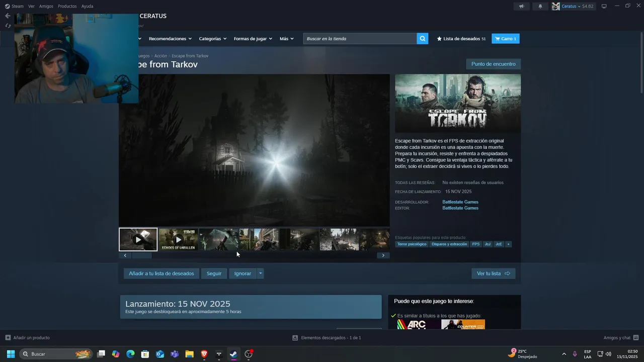The image size is (644, 362).
Task: Open ARC Raiders similar game thumbnail
Action: [418, 324]
